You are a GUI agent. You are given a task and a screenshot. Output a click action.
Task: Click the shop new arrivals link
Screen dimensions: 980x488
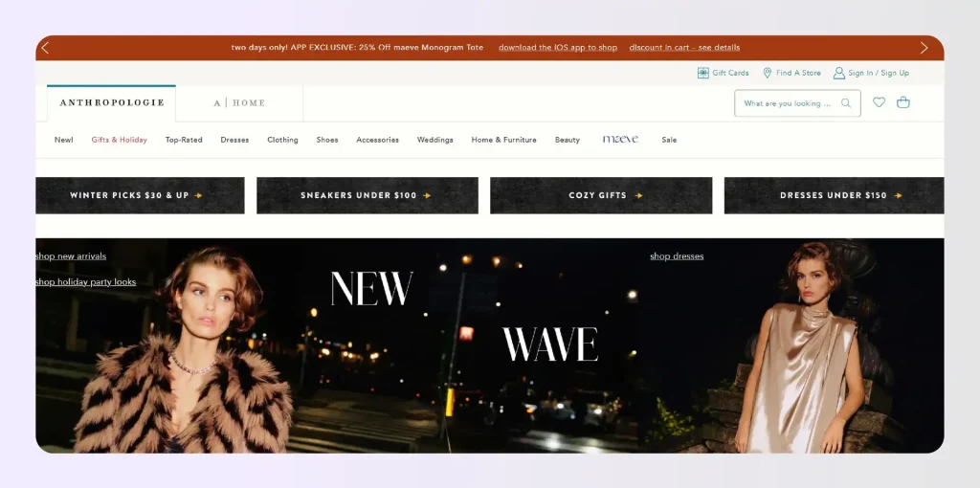[71, 256]
